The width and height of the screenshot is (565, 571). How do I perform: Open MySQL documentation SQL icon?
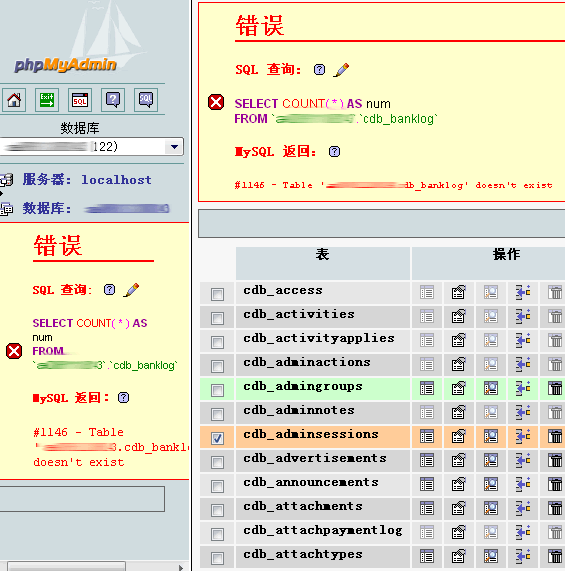(146, 100)
